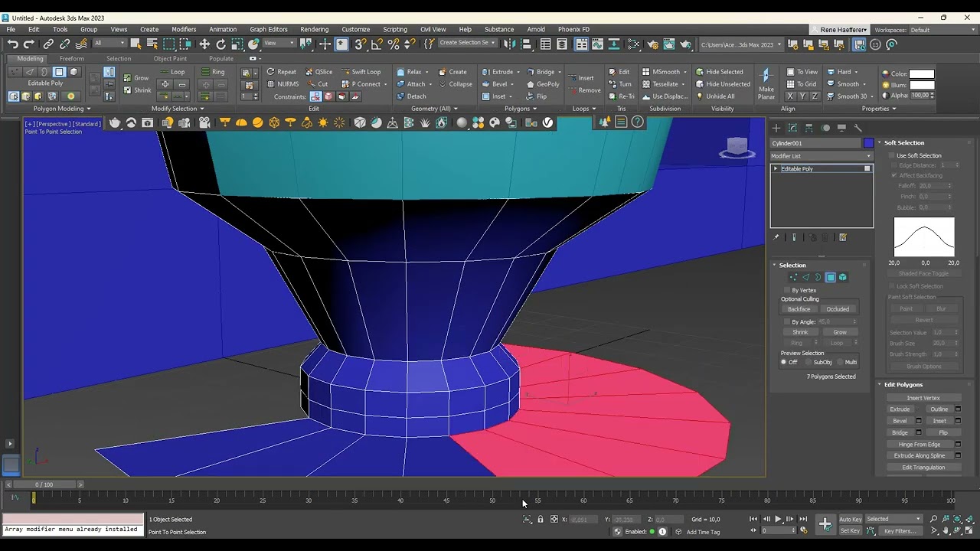This screenshot has width=980, height=551.
Task: Toggle the Auto Key button
Action: coord(850,519)
